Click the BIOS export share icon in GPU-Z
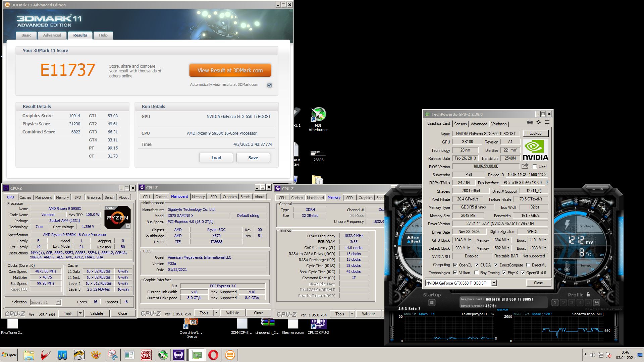644x362 pixels. [x=525, y=166]
